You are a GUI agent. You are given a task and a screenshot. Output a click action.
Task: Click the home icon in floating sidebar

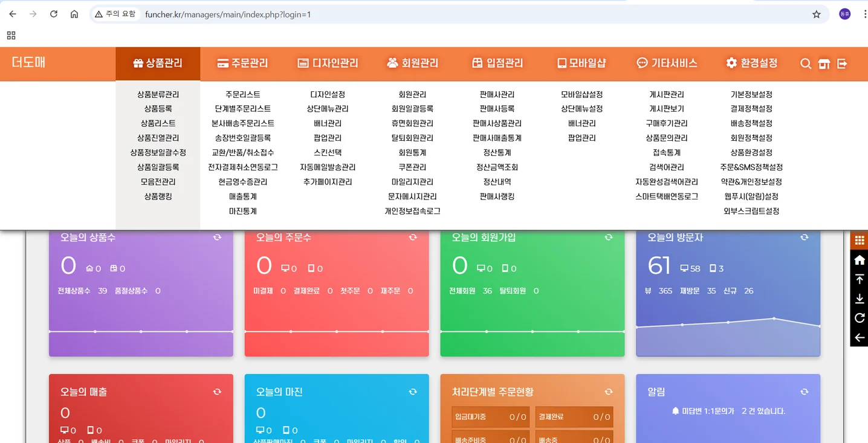click(858, 259)
